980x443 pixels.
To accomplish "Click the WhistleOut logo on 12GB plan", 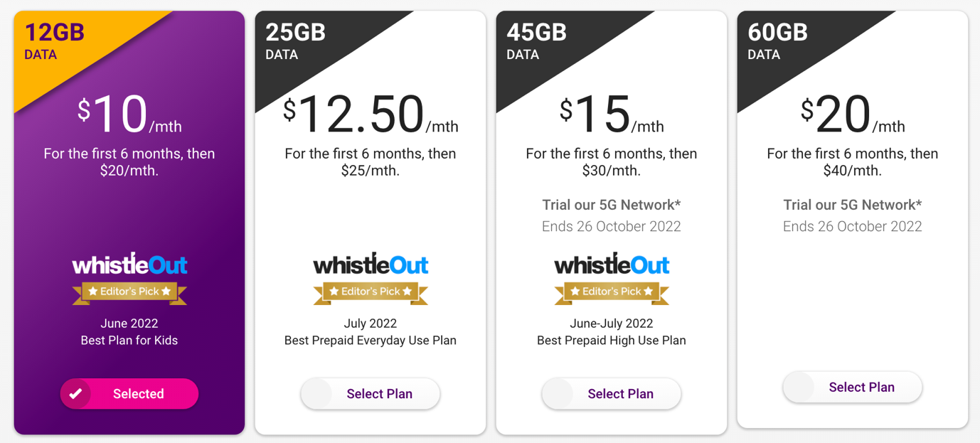I will (129, 265).
